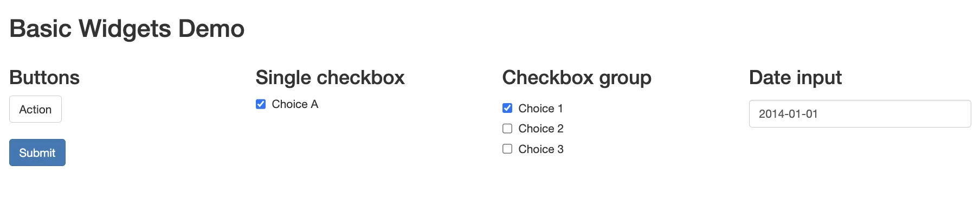
Task: Uncheck the Choice A checkbox
Action: (x=261, y=104)
